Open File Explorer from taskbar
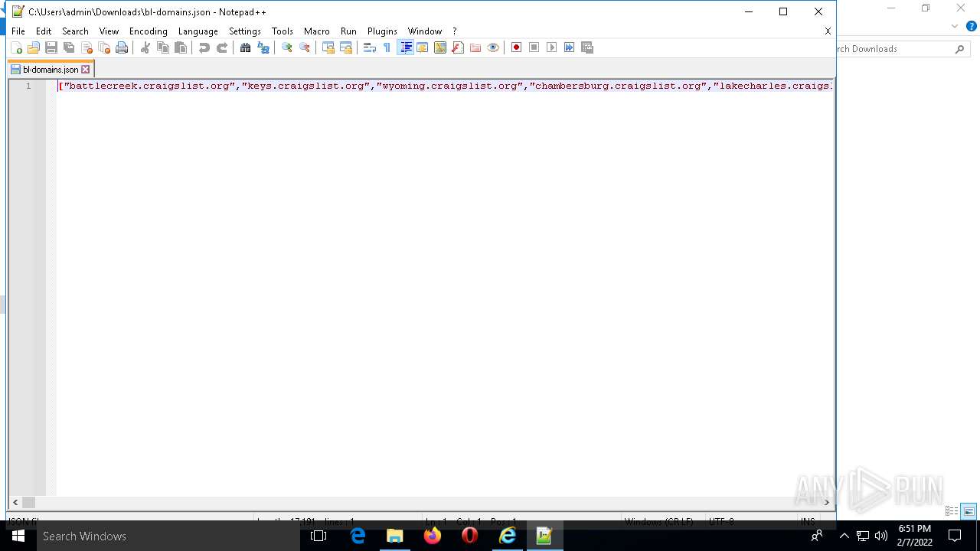 pyautogui.click(x=395, y=536)
